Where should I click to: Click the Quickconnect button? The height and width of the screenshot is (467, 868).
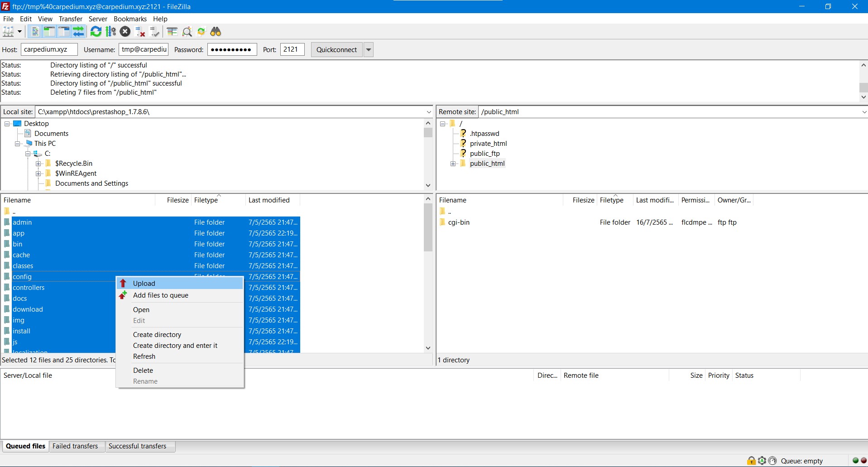click(x=336, y=50)
